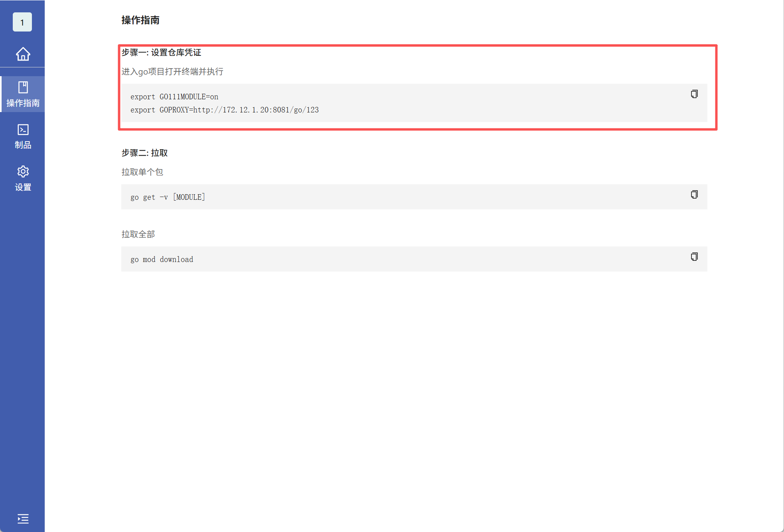Click the GOPROXY URL line
Viewport: 784px width, 532px height.
click(x=225, y=110)
